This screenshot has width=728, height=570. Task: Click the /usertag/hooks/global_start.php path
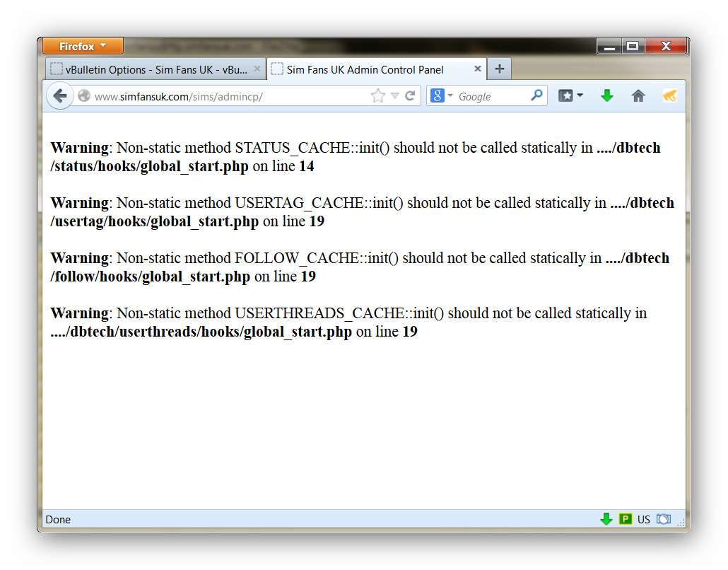tap(155, 221)
